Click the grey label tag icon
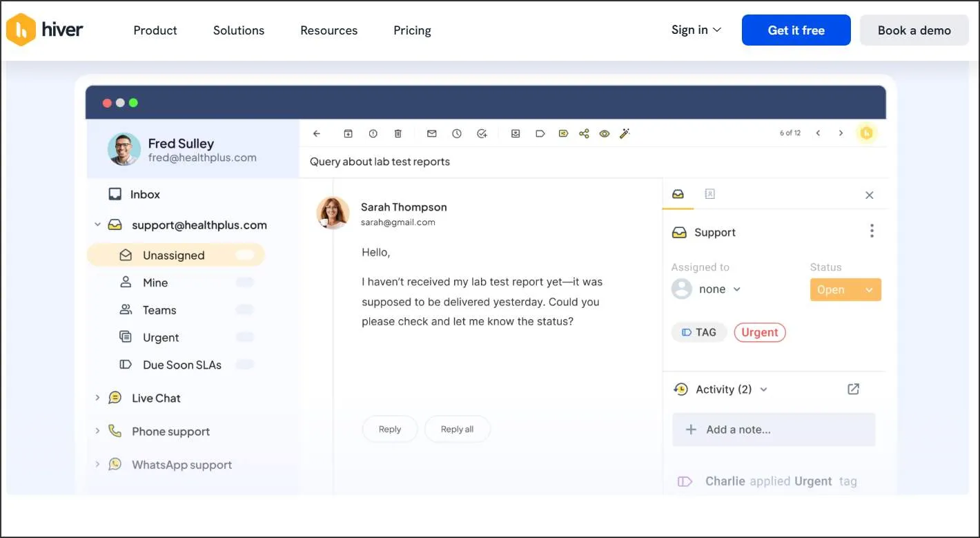This screenshot has width=980, height=538. pos(540,133)
